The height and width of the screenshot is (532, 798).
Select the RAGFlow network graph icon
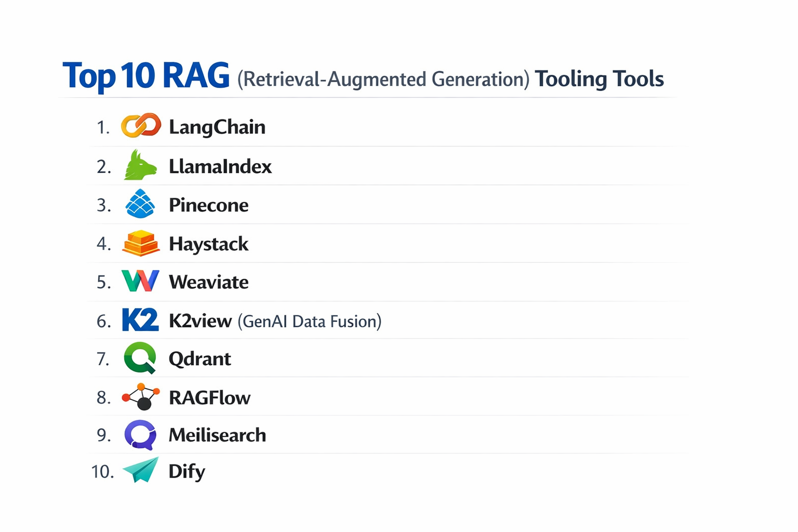click(x=140, y=396)
